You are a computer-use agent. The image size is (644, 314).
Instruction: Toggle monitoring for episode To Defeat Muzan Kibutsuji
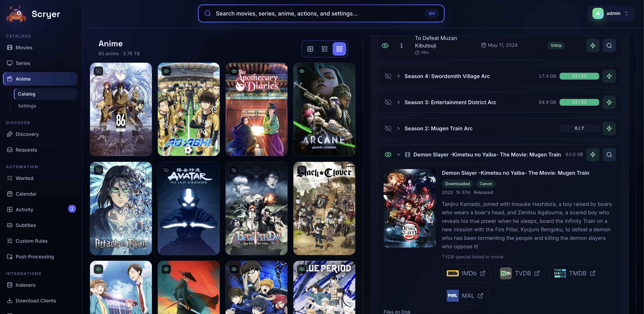click(385, 46)
